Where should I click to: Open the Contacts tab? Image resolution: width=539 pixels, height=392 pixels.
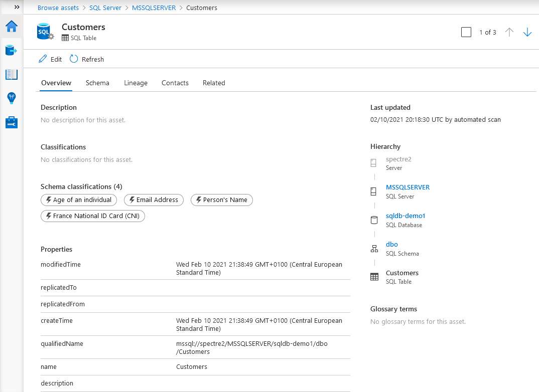pyautogui.click(x=175, y=83)
